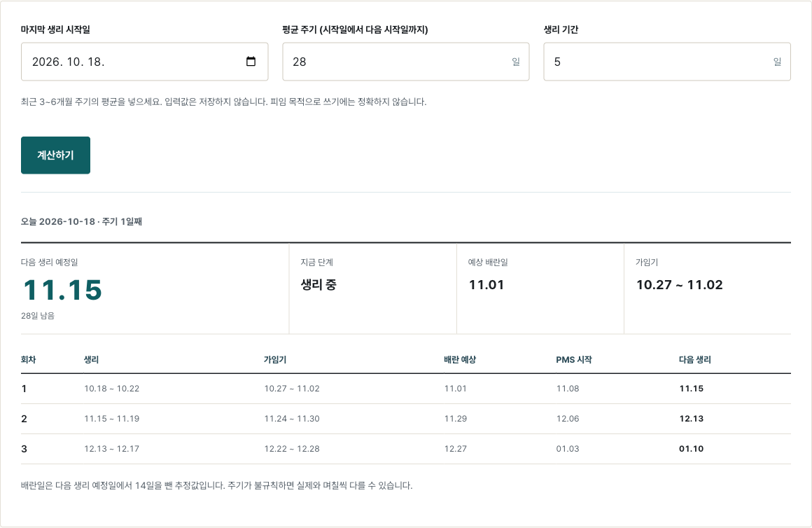Click the 평균 주기 label above field
Image resolution: width=812 pixels, height=528 pixels.
pos(356,29)
